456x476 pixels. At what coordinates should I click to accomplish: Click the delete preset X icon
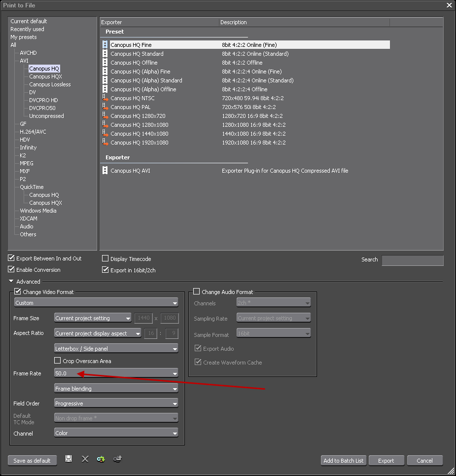85,459
